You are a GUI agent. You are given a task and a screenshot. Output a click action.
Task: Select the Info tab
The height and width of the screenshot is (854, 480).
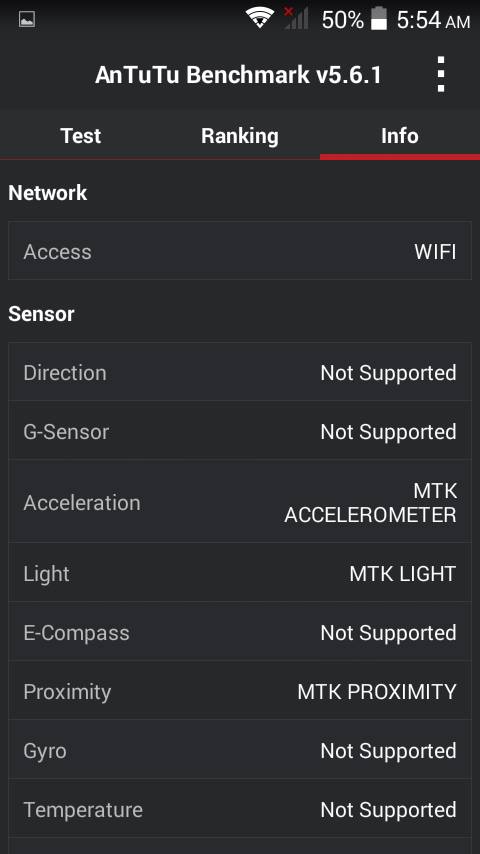click(x=400, y=136)
